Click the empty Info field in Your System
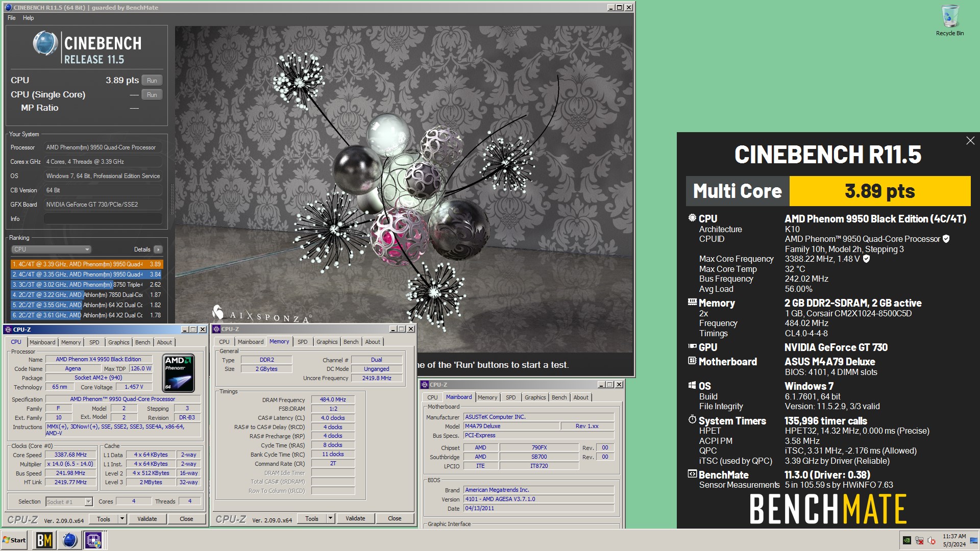Image resolution: width=980 pixels, height=551 pixels. tap(103, 219)
